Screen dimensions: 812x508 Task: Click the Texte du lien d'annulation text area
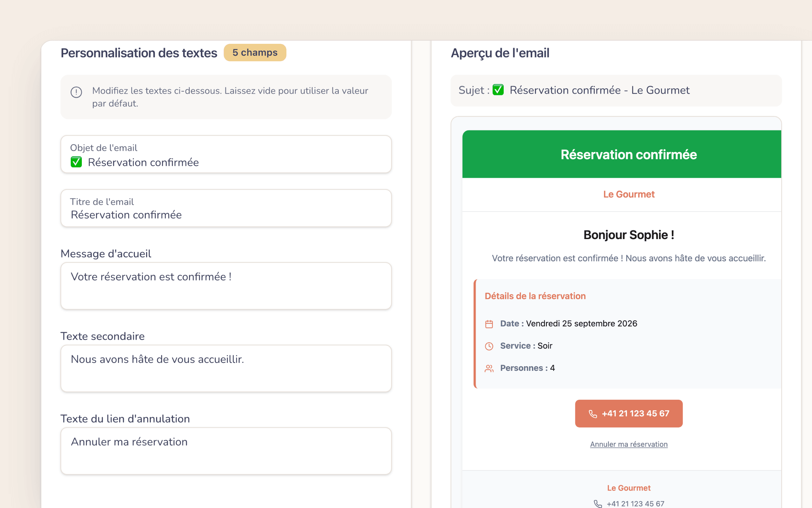tap(226, 451)
